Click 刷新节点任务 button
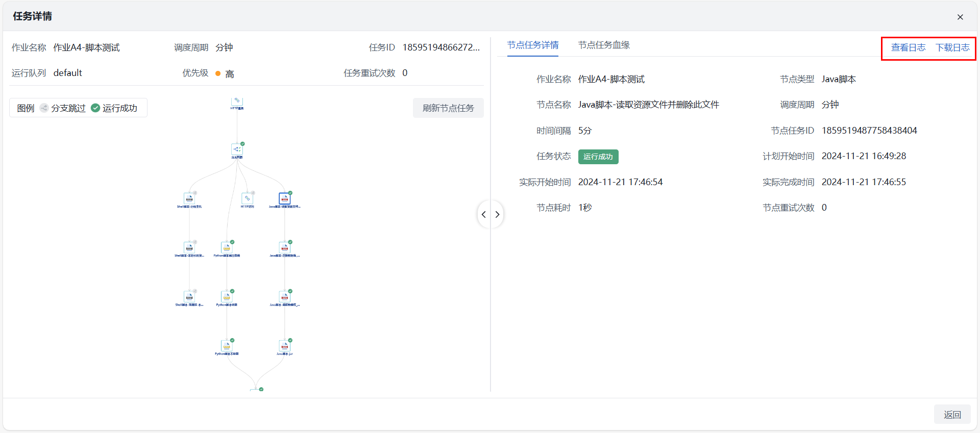Viewport: 980px width, 433px height. click(x=448, y=108)
